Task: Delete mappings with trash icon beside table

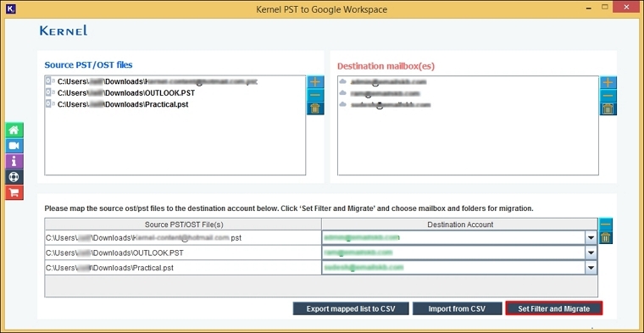Action: (605, 237)
